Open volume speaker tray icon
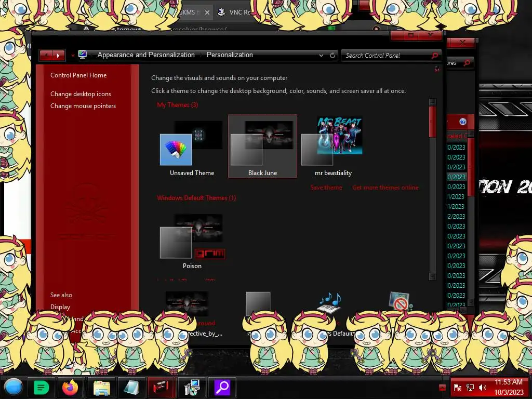The image size is (532, 399). [x=482, y=388]
